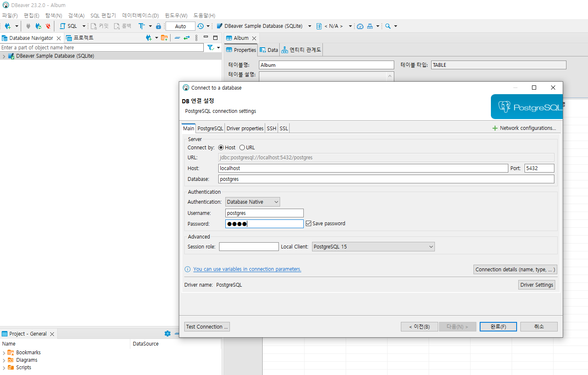Viewport: 588px width, 375px height.
Task: Open the SQL editor toolbar button
Action: (x=68, y=26)
